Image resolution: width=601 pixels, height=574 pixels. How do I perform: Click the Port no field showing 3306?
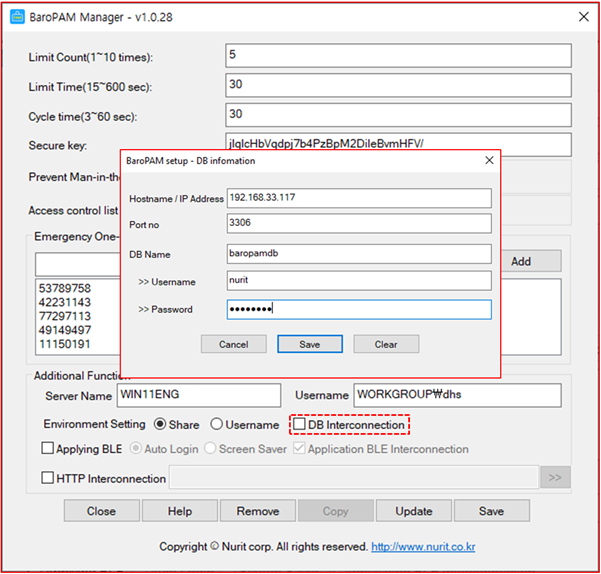click(x=359, y=223)
